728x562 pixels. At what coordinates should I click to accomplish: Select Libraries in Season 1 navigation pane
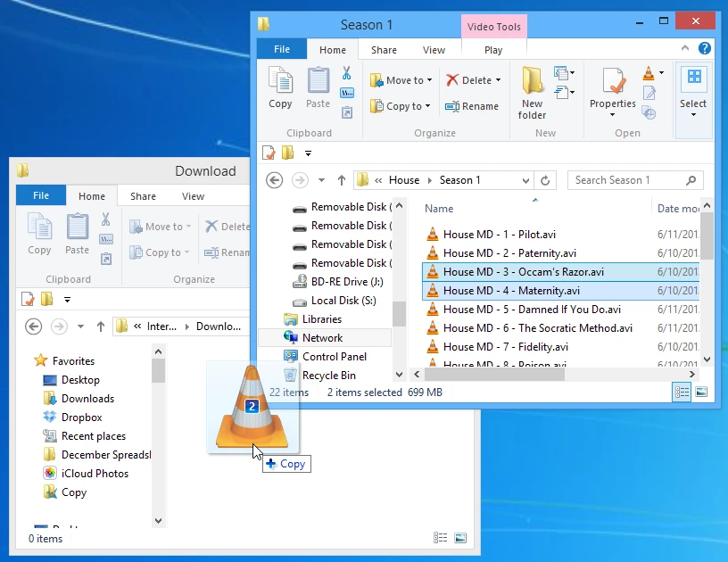pos(322,319)
